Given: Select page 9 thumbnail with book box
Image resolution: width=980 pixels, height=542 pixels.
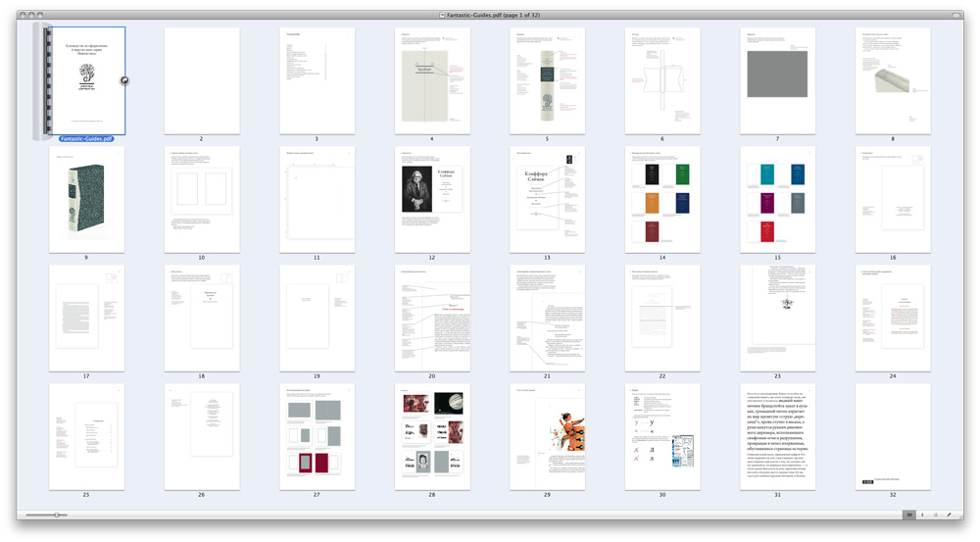Looking at the screenshot, I should pyautogui.click(x=86, y=200).
